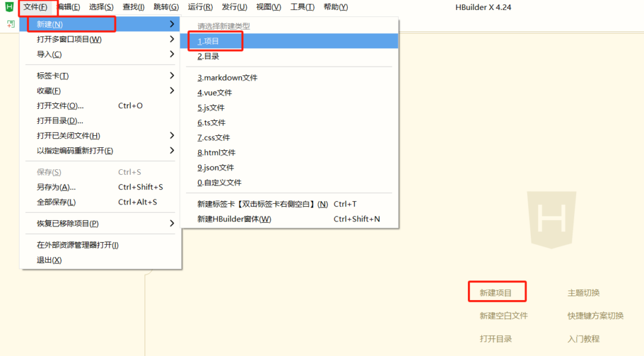Expand the 收藏(F) submenu arrow

(x=172, y=91)
